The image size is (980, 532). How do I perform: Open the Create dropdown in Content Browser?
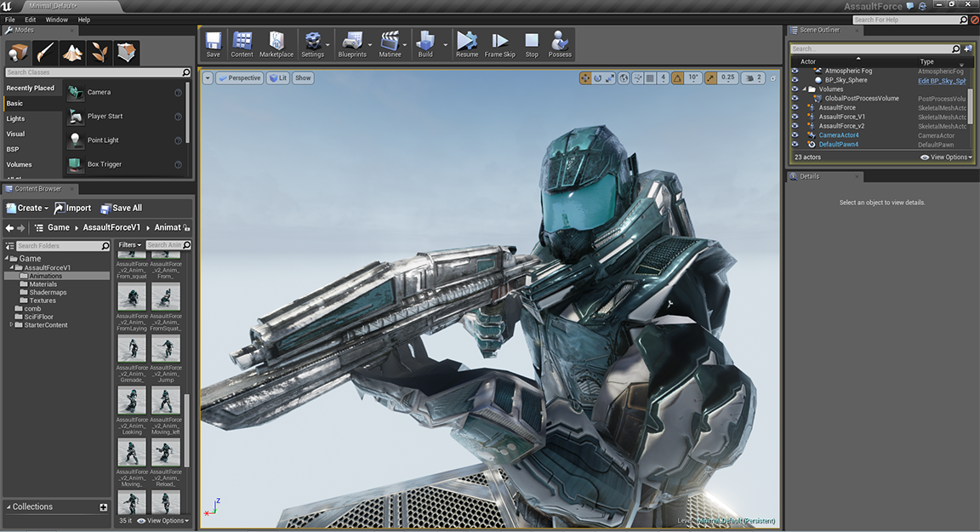(x=27, y=209)
